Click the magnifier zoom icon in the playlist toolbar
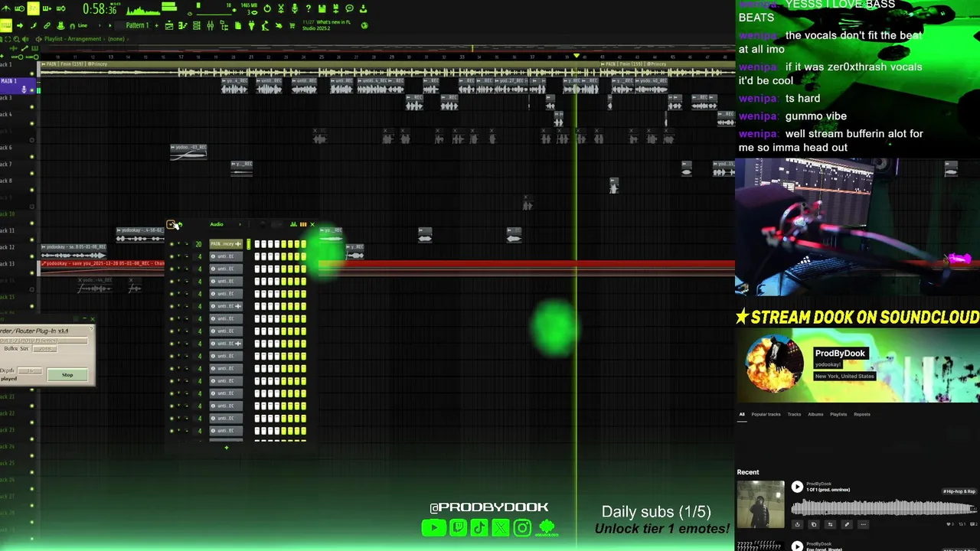 [16, 39]
